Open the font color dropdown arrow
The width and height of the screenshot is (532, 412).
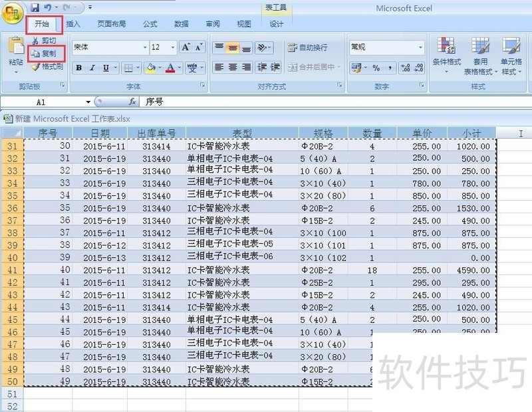(180, 68)
